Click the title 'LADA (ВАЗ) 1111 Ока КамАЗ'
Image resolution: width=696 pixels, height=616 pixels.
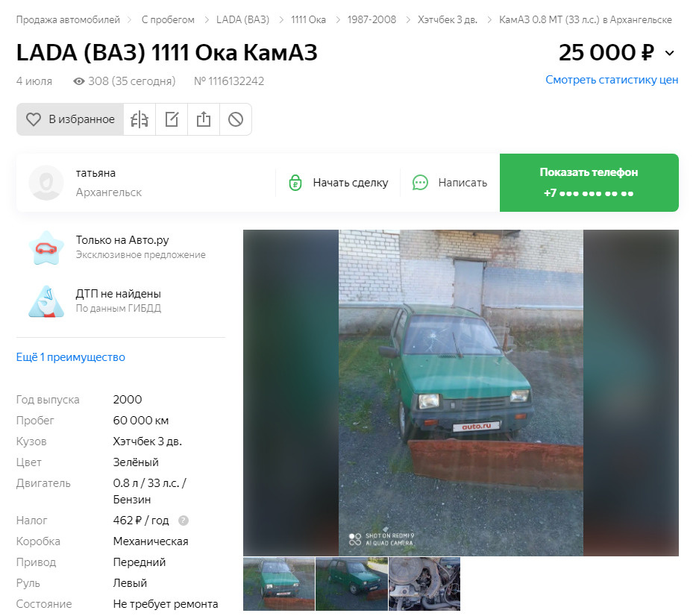167,53
